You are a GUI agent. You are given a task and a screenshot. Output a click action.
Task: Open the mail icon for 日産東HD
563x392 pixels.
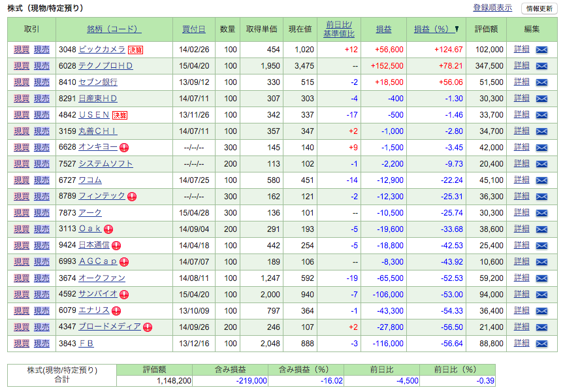click(541, 99)
